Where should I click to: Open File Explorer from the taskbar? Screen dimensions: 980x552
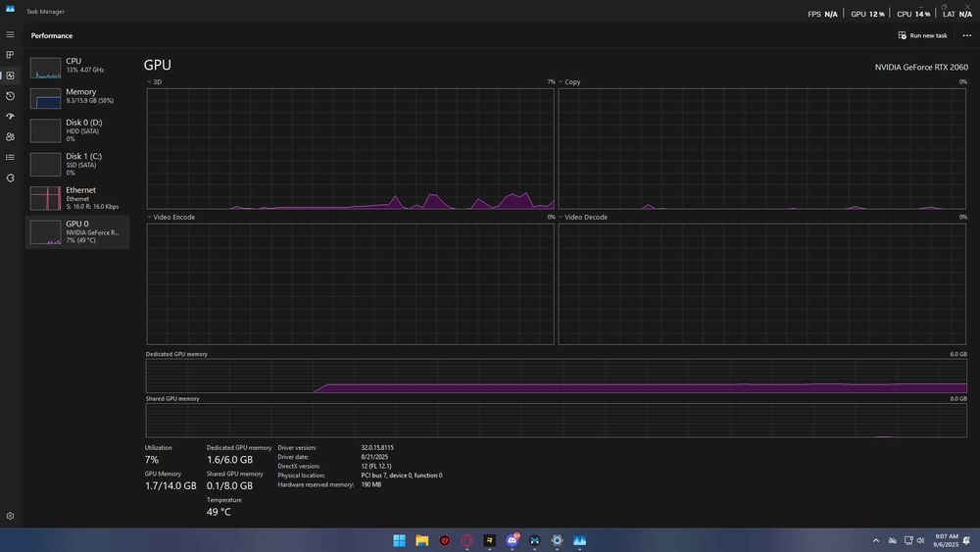tap(421, 540)
